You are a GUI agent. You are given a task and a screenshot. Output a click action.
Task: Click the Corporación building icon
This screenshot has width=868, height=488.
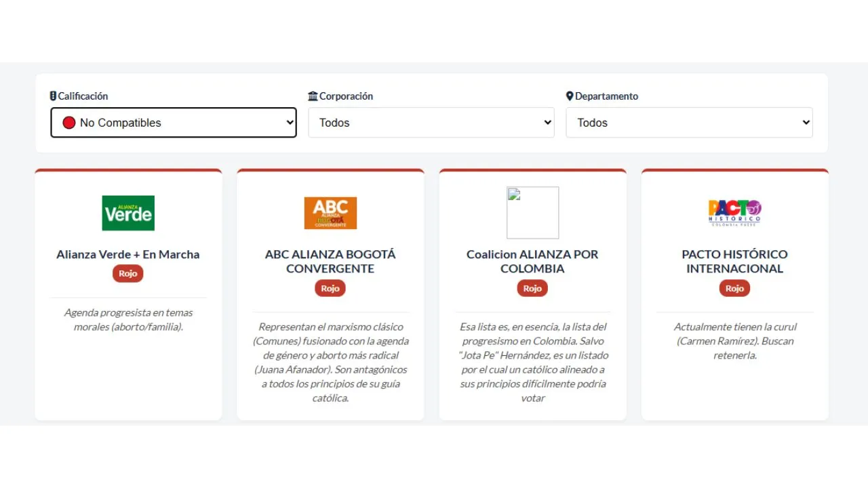click(313, 96)
